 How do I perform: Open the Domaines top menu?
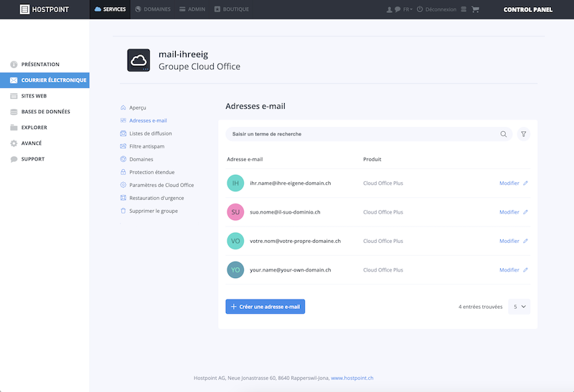153,9
